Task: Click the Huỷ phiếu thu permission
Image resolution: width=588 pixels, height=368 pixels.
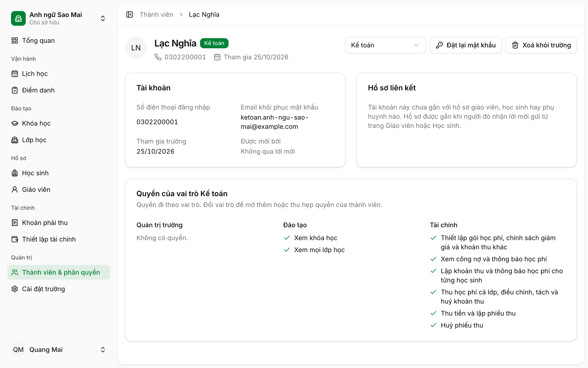Action: pos(462,325)
